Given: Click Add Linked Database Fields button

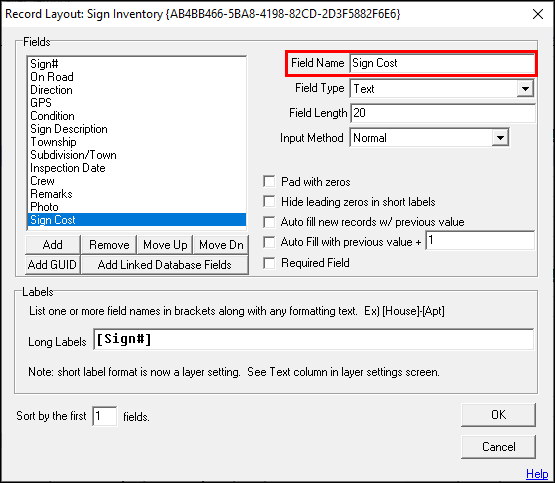Looking at the screenshot, I should 165,265.
